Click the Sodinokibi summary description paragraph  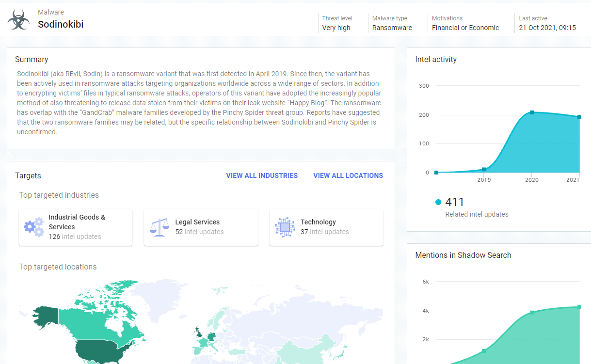click(x=199, y=103)
